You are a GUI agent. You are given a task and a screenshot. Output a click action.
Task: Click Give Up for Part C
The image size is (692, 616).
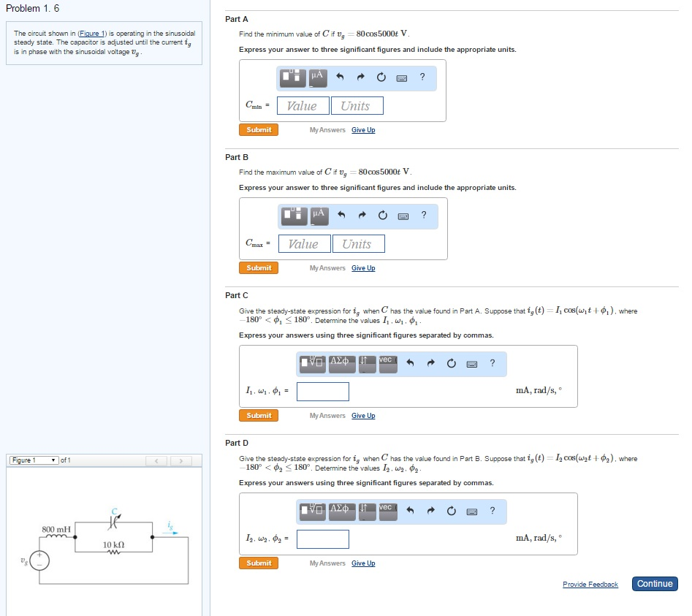[x=363, y=415]
